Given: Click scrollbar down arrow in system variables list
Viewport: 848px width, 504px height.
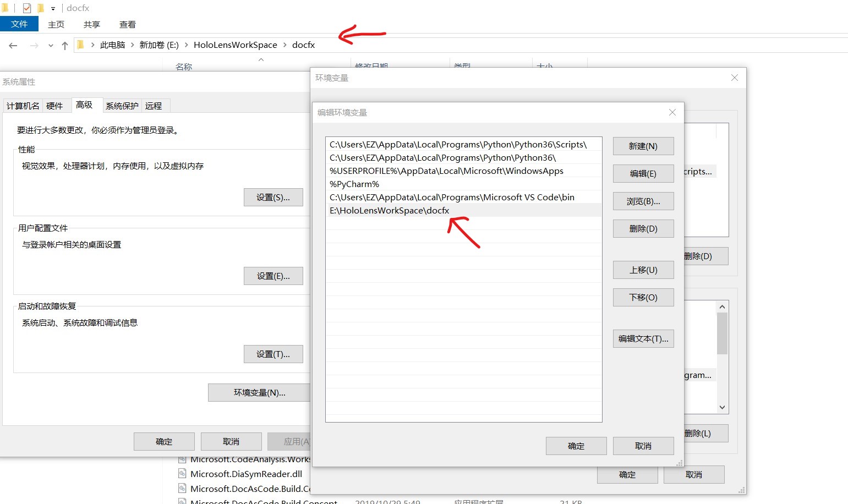Looking at the screenshot, I should (x=723, y=408).
